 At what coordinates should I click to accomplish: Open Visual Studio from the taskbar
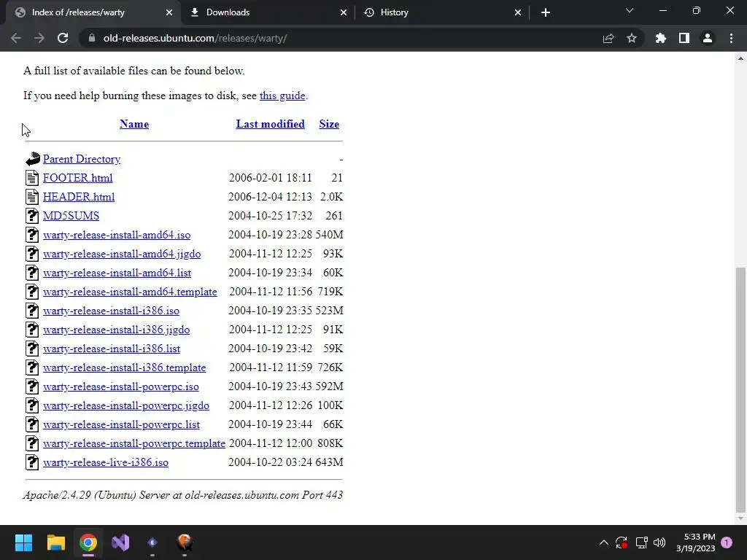pos(120,542)
